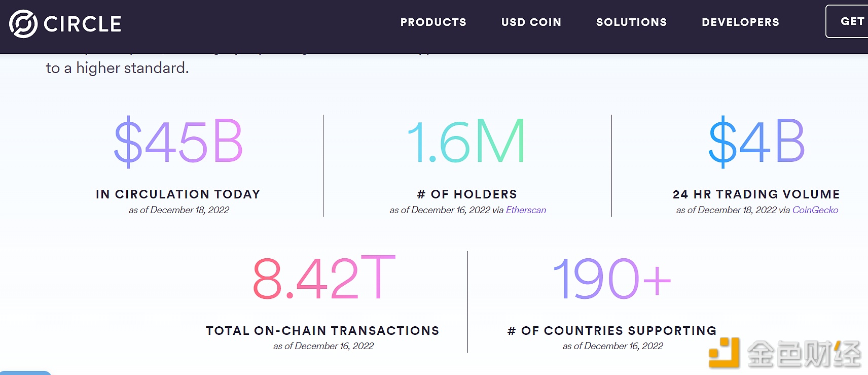Click the GET button in header
Screen dimensions: 868x375
[847, 21]
